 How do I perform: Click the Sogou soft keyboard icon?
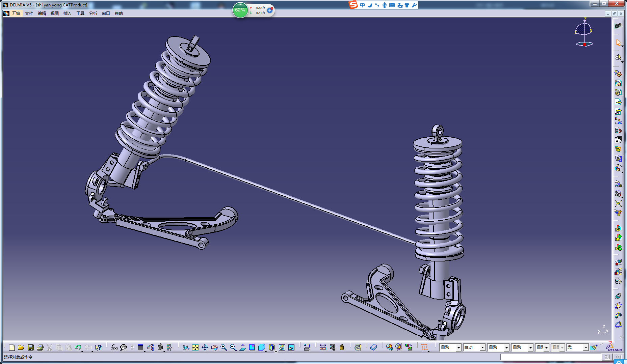[x=392, y=5]
